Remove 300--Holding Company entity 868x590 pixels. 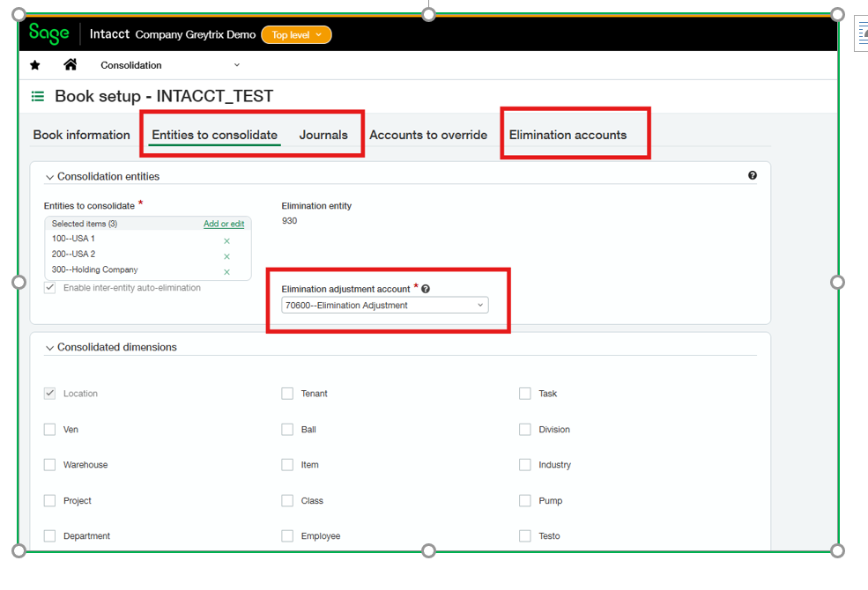(227, 272)
